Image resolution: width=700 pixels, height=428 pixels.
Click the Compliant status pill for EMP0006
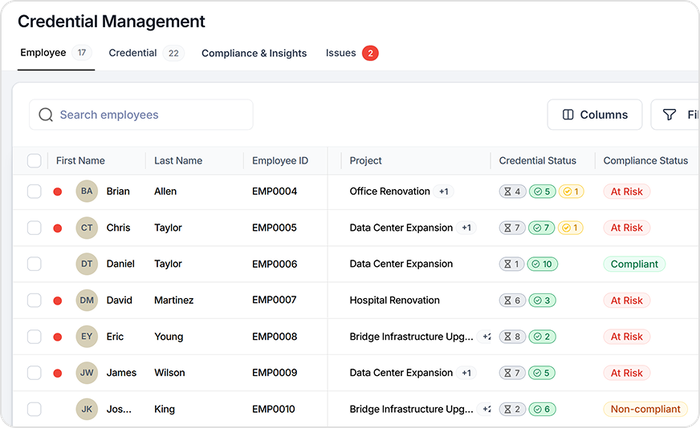[634, 264]
